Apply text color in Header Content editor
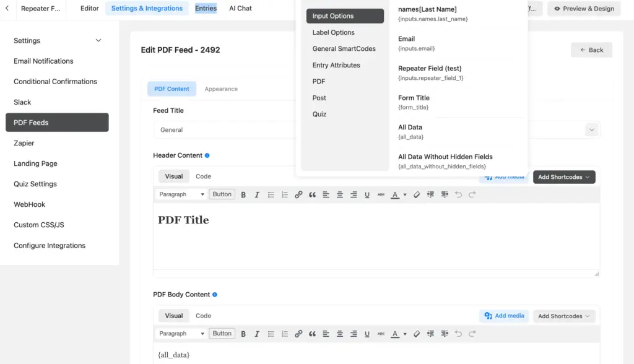634x364 pixels. [x=395, y=194]
